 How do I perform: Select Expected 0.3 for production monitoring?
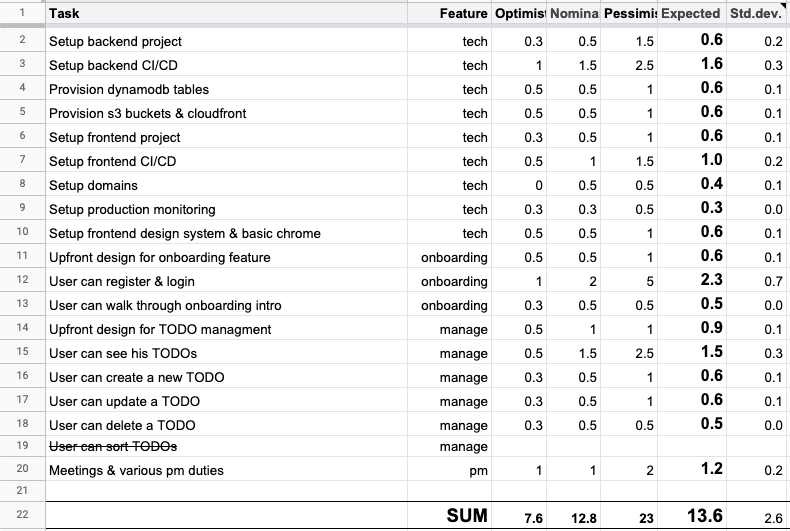tap(692, 209)
